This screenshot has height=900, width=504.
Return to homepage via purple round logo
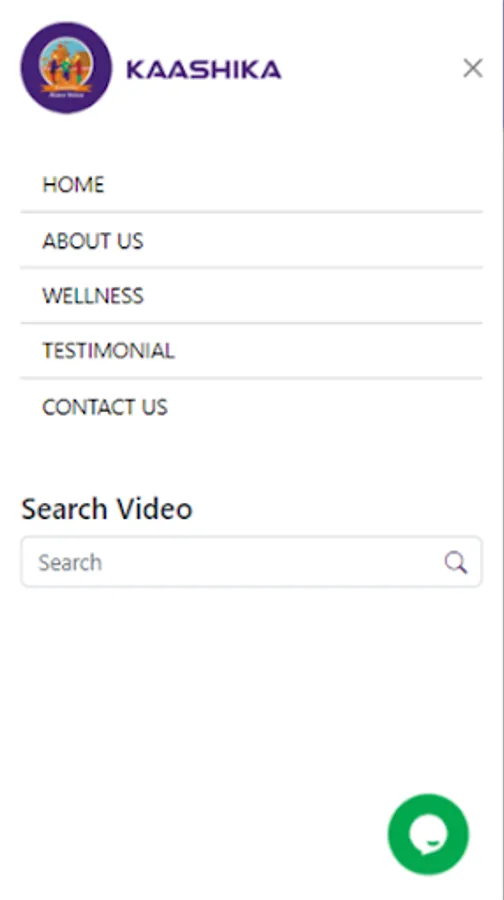66,68
